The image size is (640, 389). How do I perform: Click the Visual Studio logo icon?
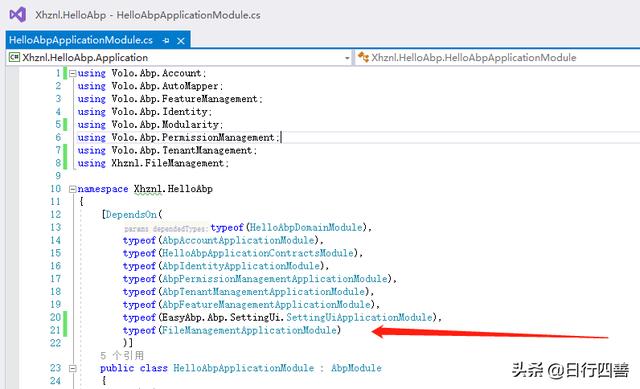click(18, 15)
